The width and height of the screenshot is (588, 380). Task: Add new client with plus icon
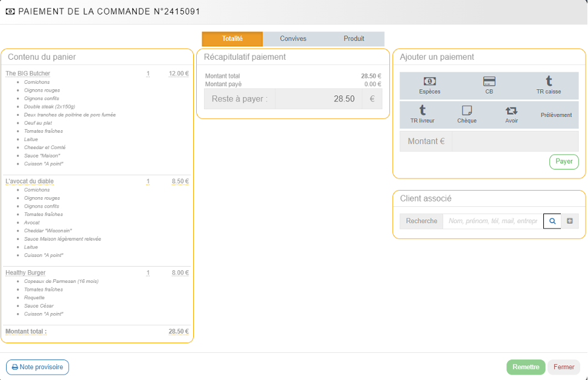tap(569, 221)
